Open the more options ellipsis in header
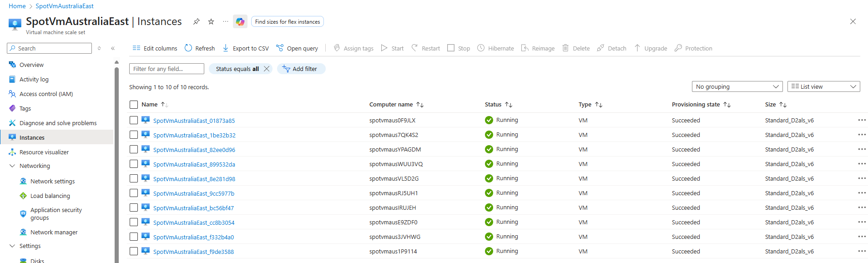The width and height of the screenshot is (868, 263). click(x=226, y=21)
